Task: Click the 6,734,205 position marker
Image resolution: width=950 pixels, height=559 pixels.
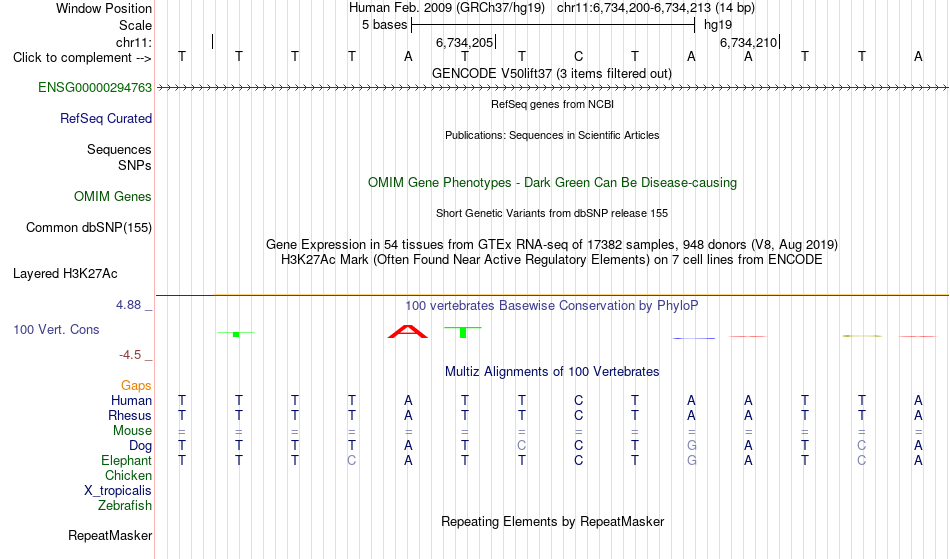Action: click(x=465, y=42)
